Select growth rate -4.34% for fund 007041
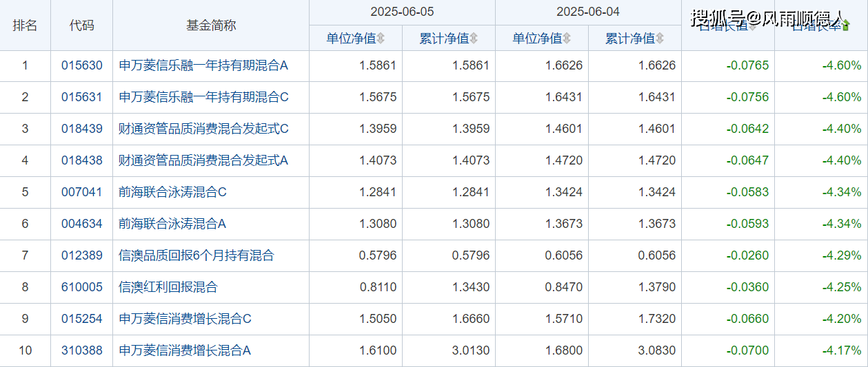The height and width of the screenshot is (367, 868). tap(841, 192)
